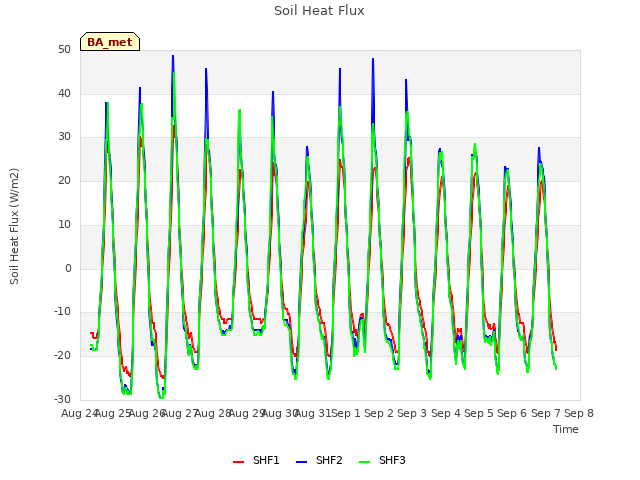
Task: Click the y-axis label 40
Action: point(64,93)
